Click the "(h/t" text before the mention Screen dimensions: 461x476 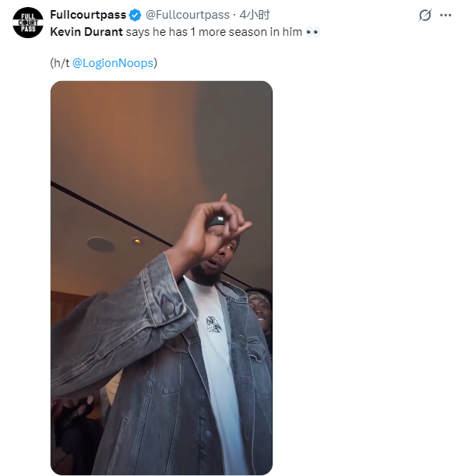60,63
